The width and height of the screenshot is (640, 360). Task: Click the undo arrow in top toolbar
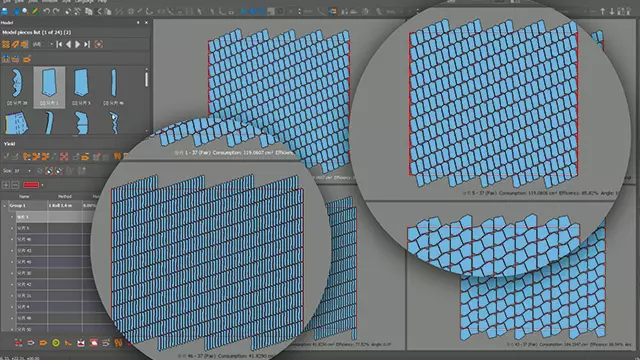click(x=46, y=11)
